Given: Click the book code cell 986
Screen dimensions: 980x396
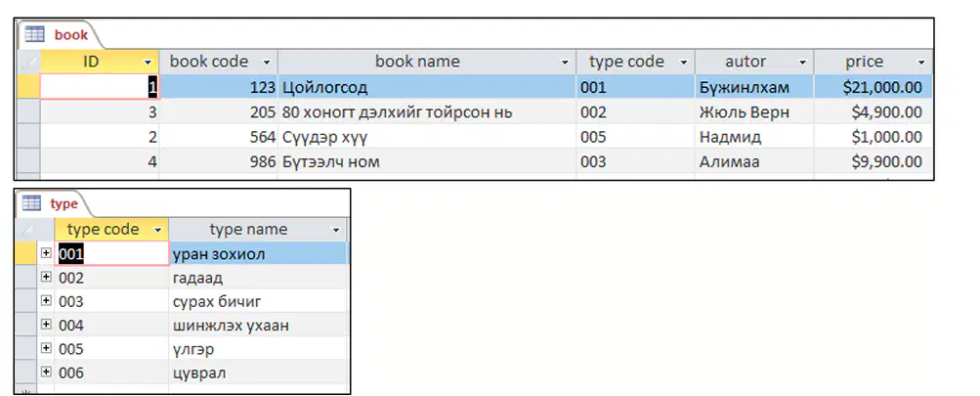Looking at the screenshot, I should pyautogui.click(x=219, y=162).
